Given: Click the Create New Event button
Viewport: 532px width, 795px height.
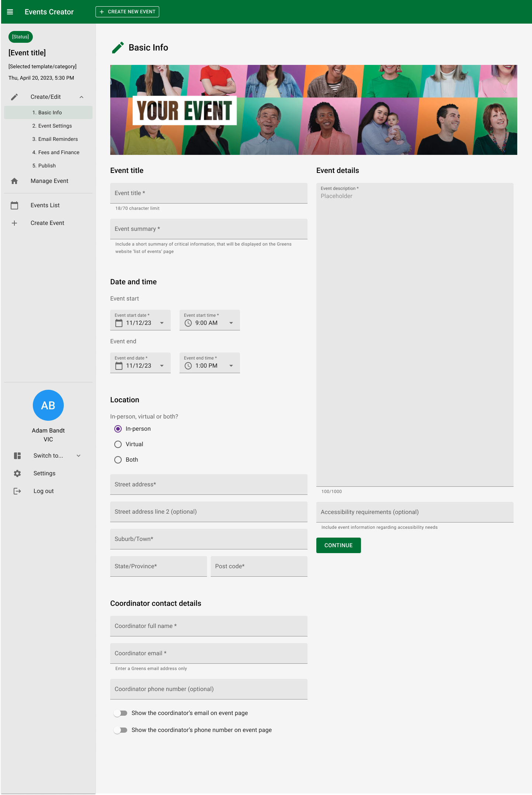Looking at the screenshot, I should pos(127,12).
